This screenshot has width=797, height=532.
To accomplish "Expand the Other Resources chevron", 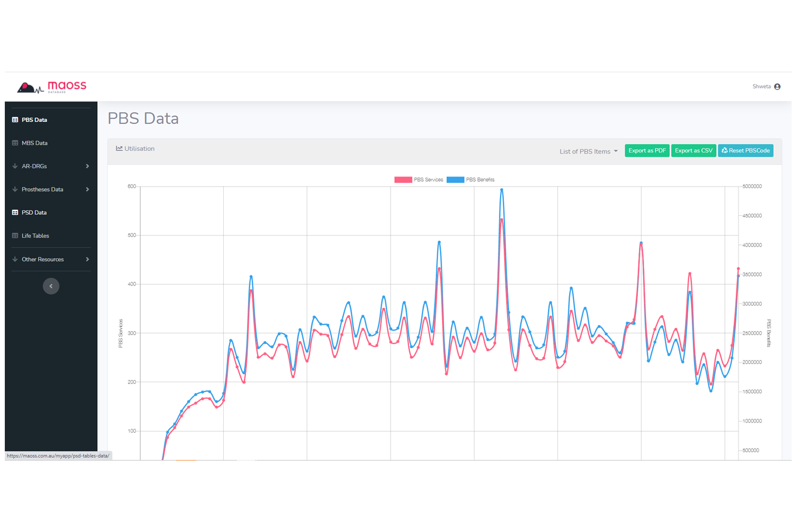I will [87, 259].
